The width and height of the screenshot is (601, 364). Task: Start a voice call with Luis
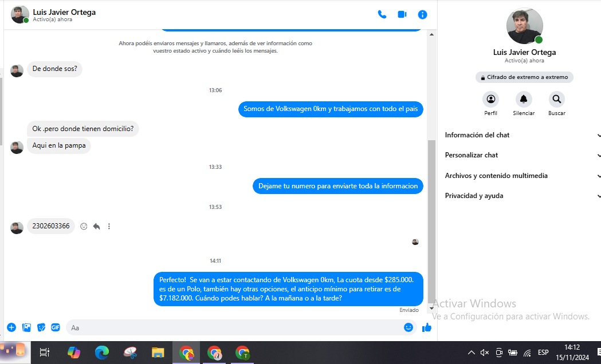(382, 14)
